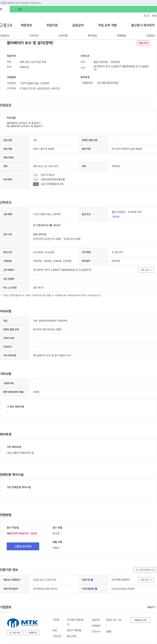Open 직업 능력 개발 main menu

[107, 25]
